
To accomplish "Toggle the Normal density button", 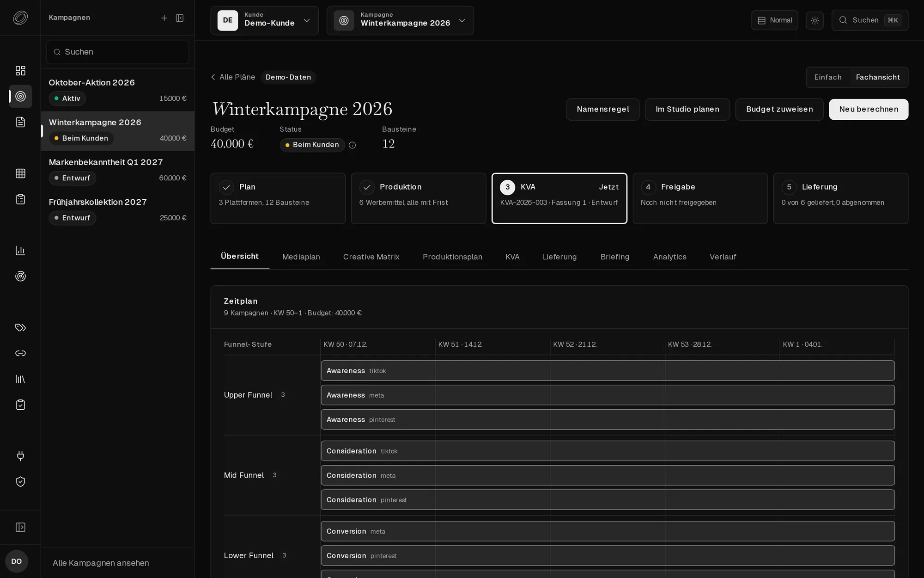I will (x=775, y=20).
